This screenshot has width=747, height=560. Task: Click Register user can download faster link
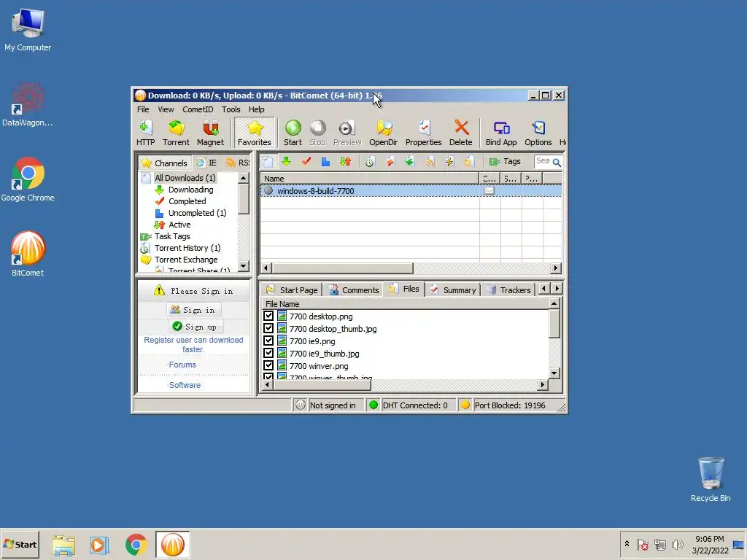pyautogui.click(x=193, y=345)
